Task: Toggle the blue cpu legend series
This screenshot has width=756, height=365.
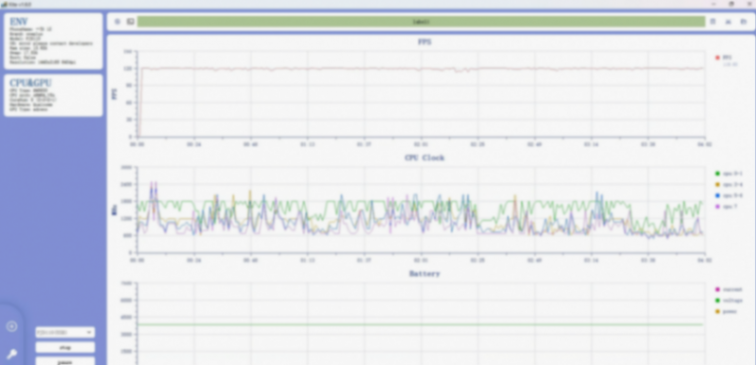Action: click(729, 195)
